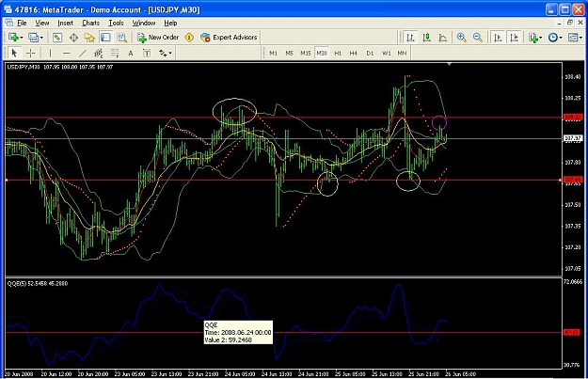Image resolution: width=588 pixels, height=379 pixels.
Task: Open the Charts menu
Action: (x=90, y=24)
